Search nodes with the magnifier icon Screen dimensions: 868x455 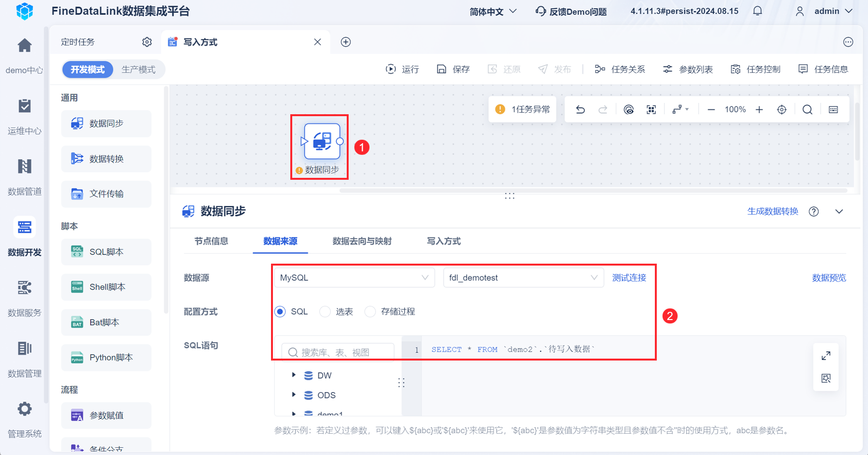coord(808,110)
